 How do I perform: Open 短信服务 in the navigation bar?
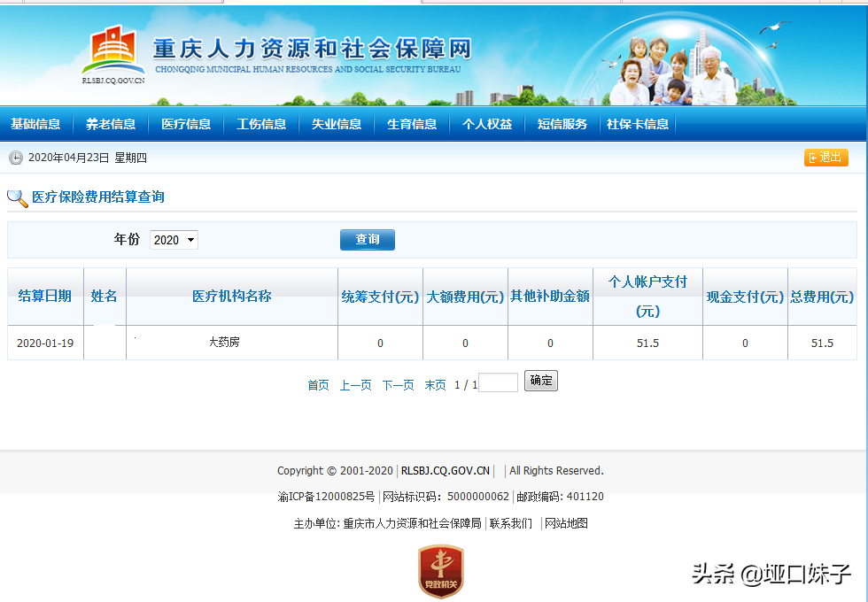click(562, 125)
